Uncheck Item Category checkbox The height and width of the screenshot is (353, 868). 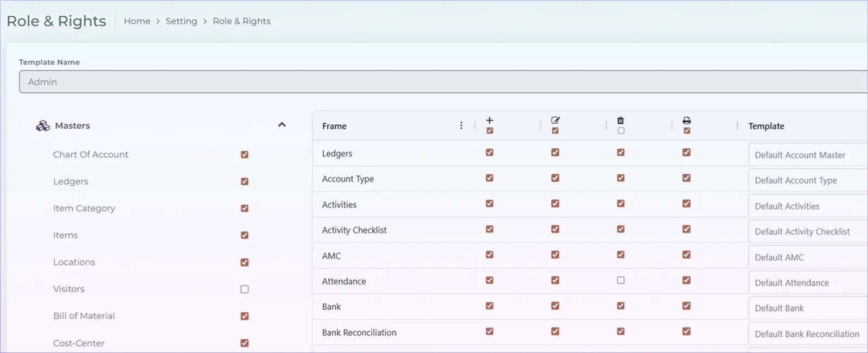[x=245, y=209]
